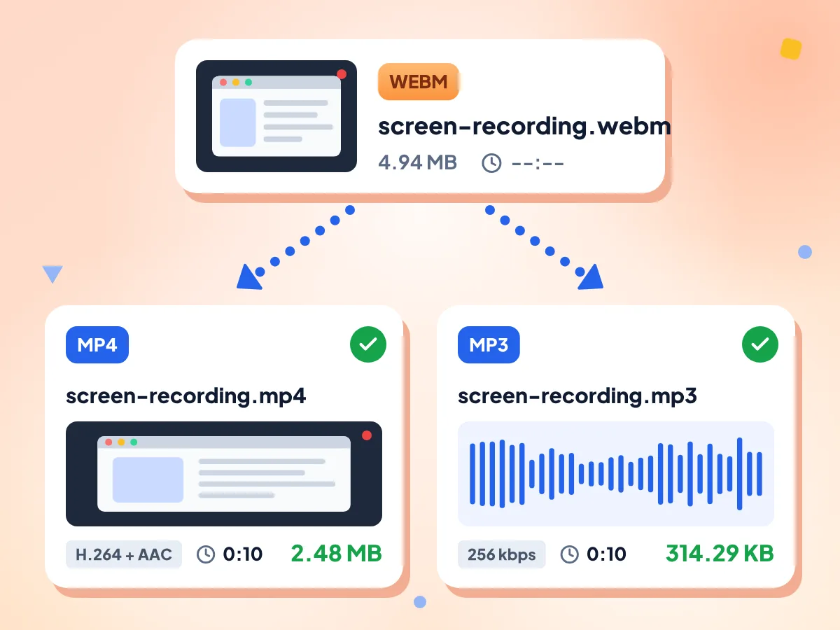Screen dimensions: 840x630
Task: Click the 4.94 MB source size
Action: pyautogui.click(x=417, y=163)
